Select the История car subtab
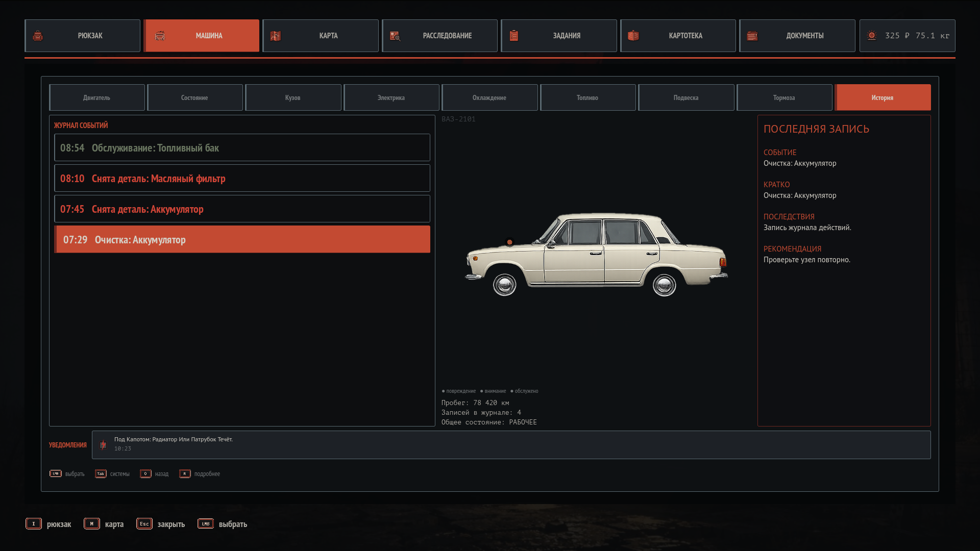The image size is (980, 551). pyautogui.click(x=883, y=97)
